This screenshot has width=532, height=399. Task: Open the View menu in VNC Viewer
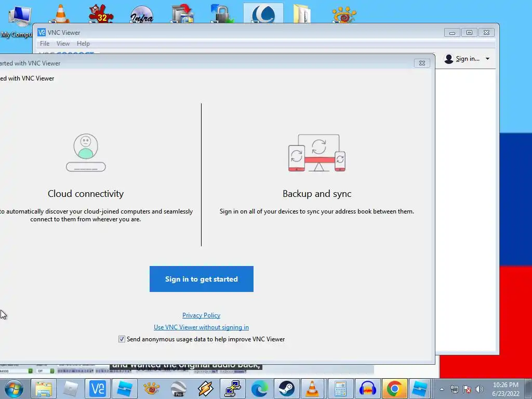click(63, 44)
